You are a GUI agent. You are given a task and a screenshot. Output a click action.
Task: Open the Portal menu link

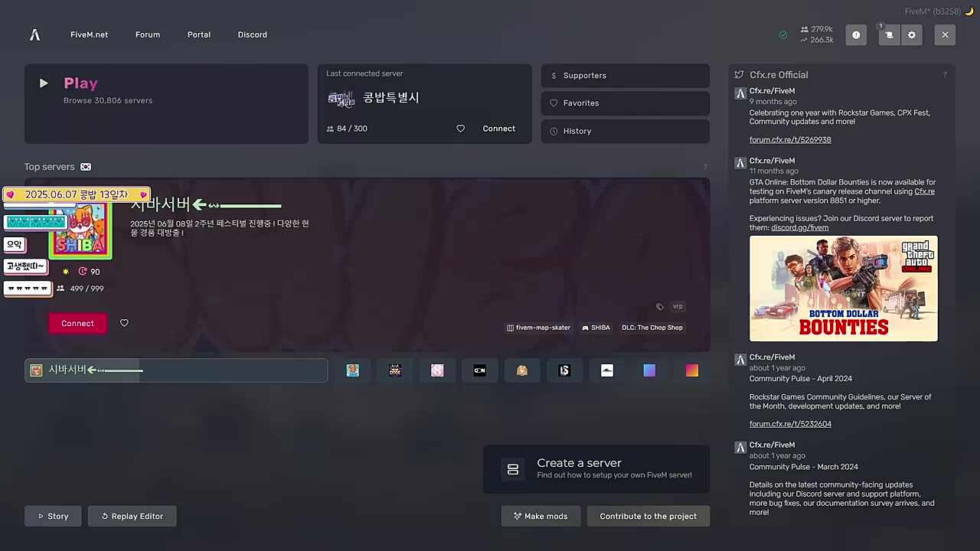pyautogui.click(x=199, y=34)
